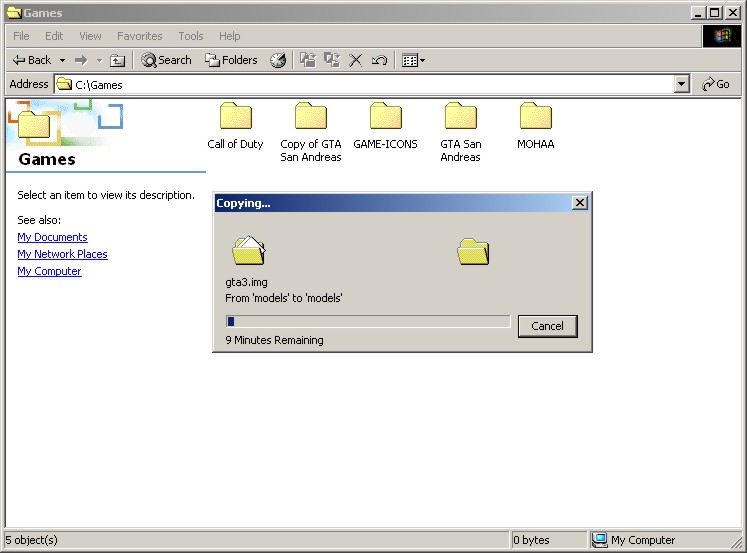
Task: Select the Call of Duty folder
Action: [235, 126]
